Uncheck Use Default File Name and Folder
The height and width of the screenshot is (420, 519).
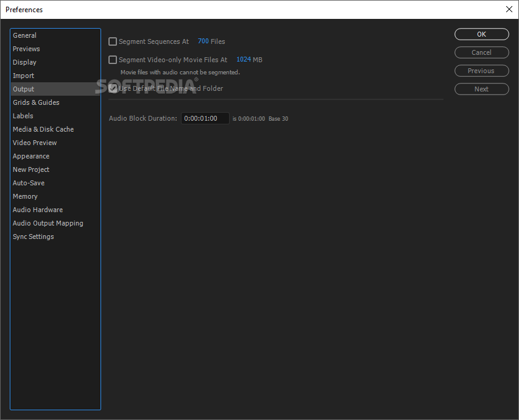pyautogui.click(x=113, y=88)
